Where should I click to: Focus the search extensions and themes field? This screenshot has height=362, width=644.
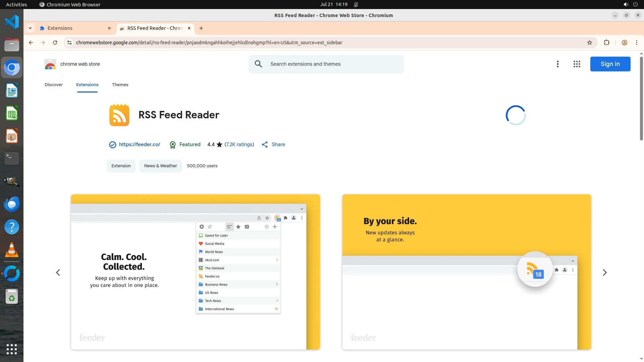(332, 64)
